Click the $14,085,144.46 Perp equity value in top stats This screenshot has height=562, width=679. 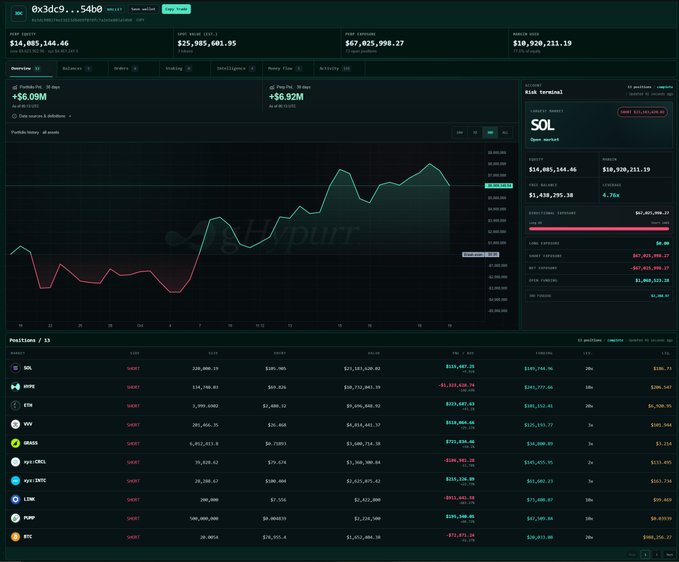[x=39, y=43]
